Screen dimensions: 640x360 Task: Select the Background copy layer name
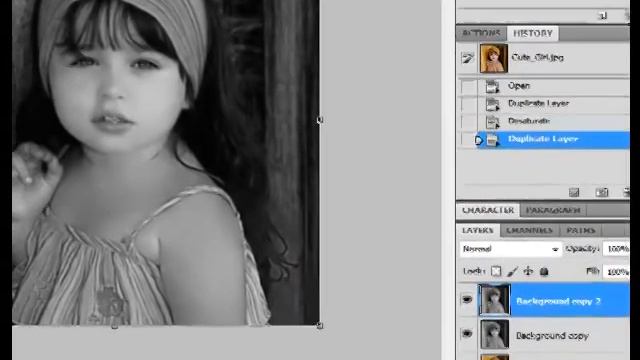coord(552,336)
